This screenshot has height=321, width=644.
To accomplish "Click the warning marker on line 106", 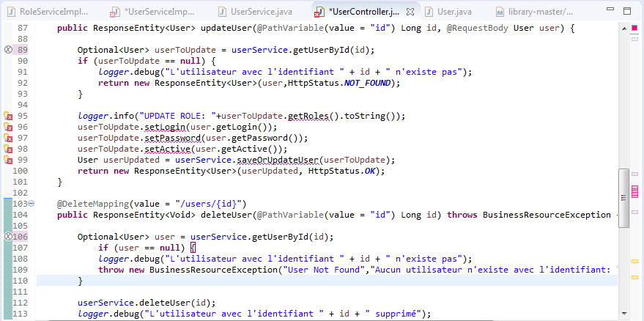I will pyautogui.click(x=8, y=236).
